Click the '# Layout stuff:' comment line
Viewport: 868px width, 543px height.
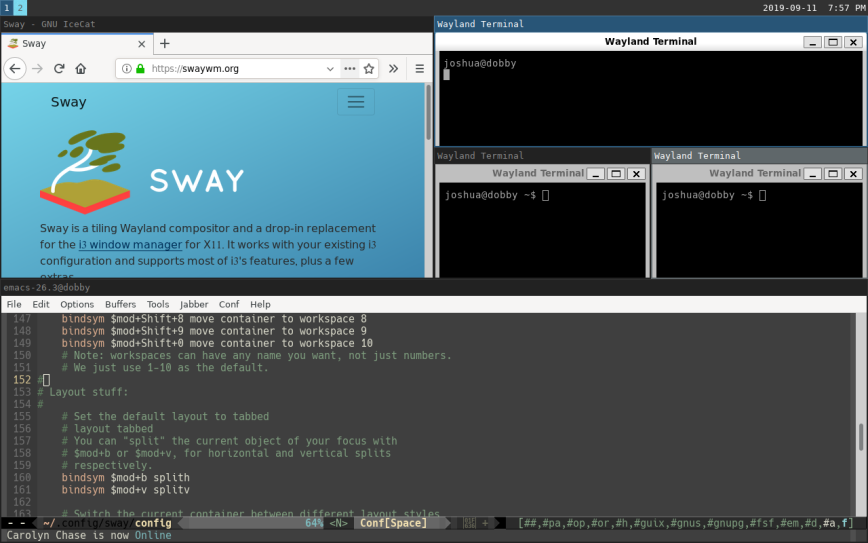click(82, 392)
